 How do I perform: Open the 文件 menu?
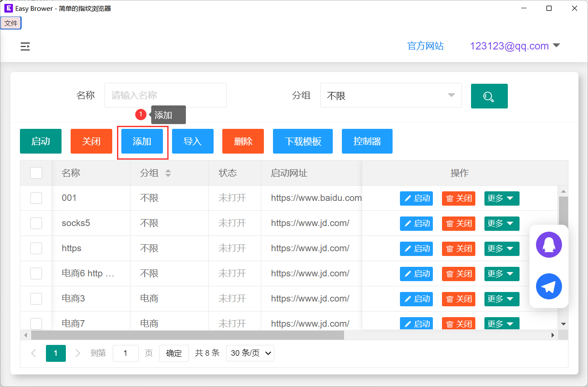(11, 23)
